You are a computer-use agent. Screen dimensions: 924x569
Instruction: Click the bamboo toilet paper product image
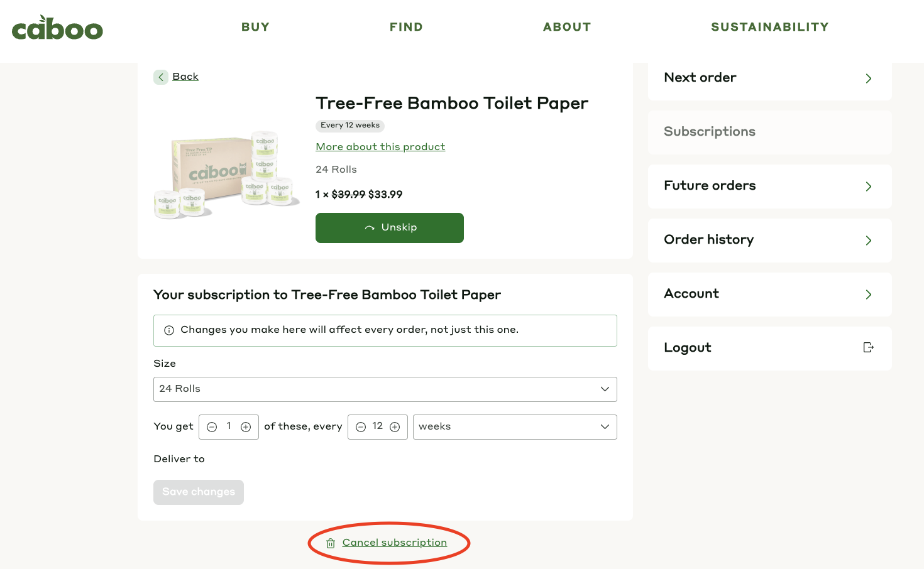click(x=226, y=175)
